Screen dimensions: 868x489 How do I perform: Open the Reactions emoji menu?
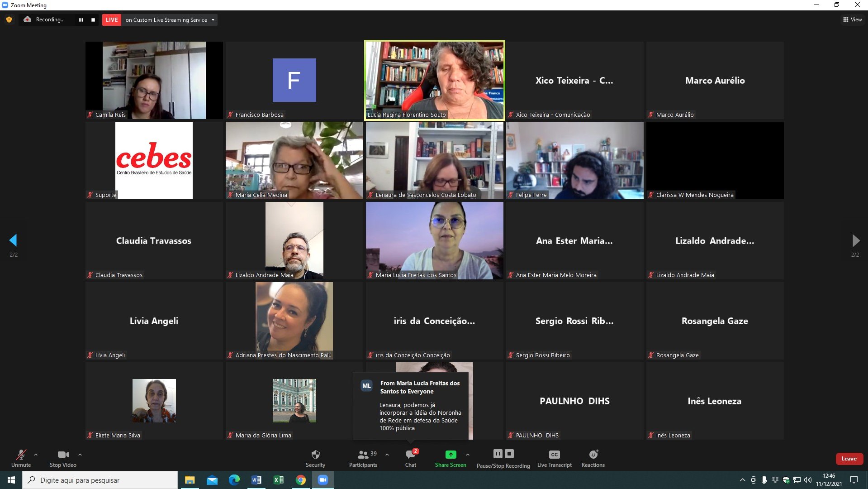[x=593, y=458]
